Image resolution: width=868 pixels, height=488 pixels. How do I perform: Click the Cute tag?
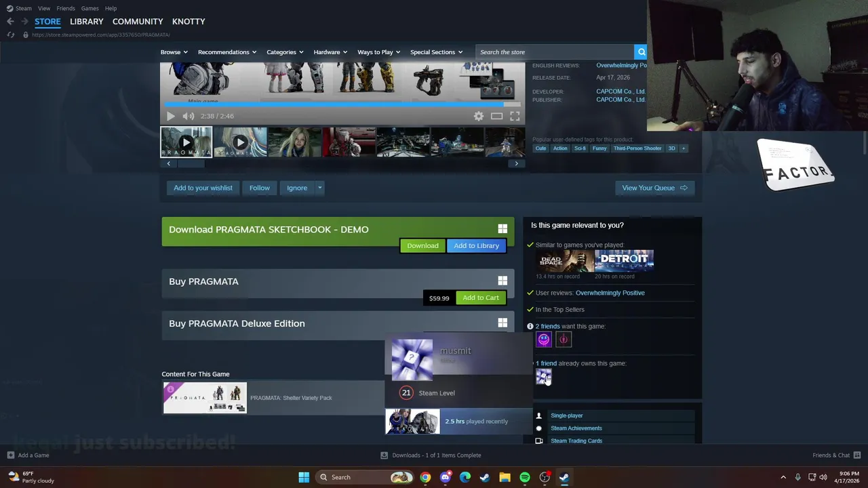coord(540,148)
